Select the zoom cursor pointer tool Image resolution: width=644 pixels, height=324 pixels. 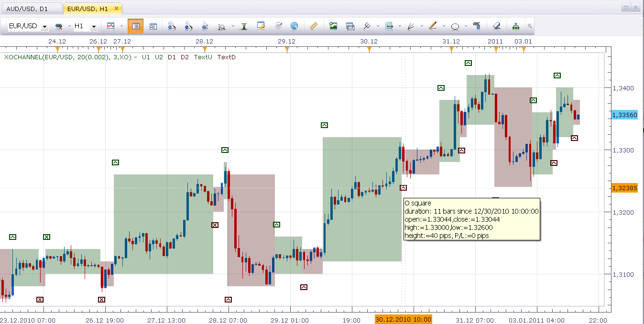coord(206,26)
